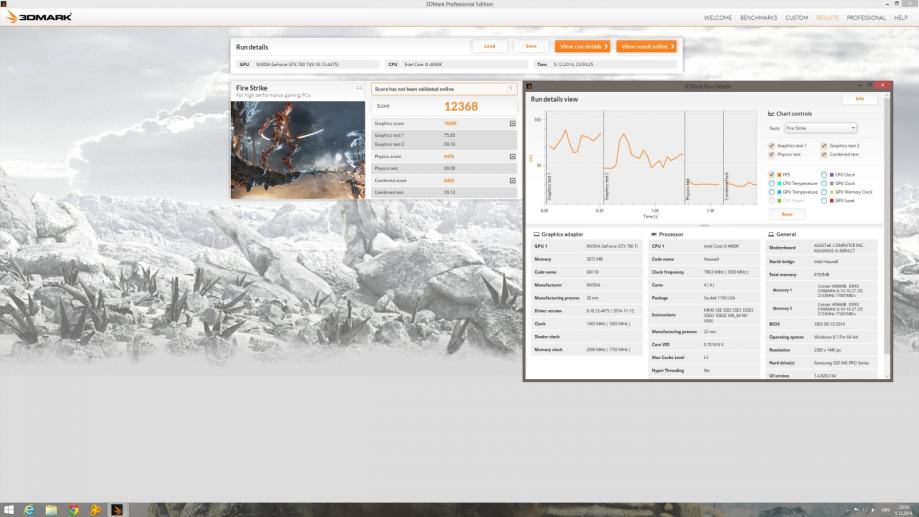Open the Results tab
Viewport: 919px width, 517px height.
[827, 18]
